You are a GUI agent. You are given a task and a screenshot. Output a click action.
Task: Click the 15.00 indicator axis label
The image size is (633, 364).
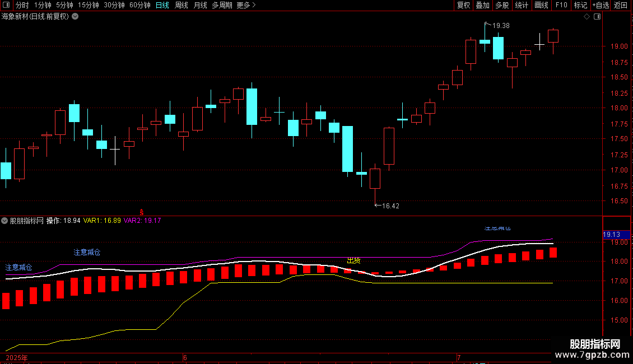tap(619, 320)
